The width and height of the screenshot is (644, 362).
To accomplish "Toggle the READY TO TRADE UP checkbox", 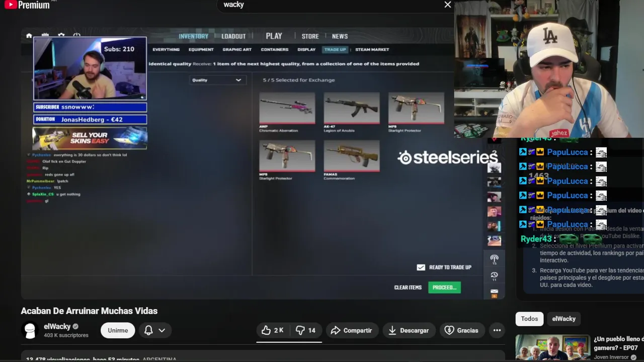I will pyautogui.click(x=421, y=267).
